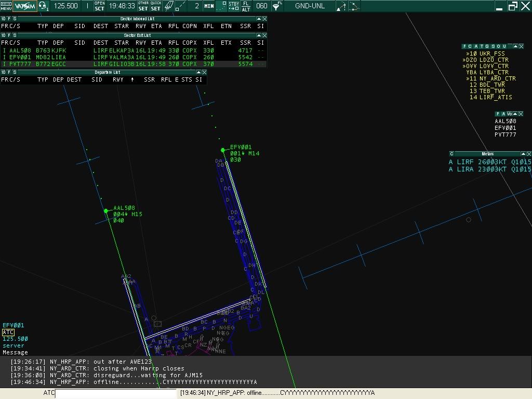This screenshot has height=399, width=532.
Task: Toggle the U filter in controller list
Action: (504, 46)
